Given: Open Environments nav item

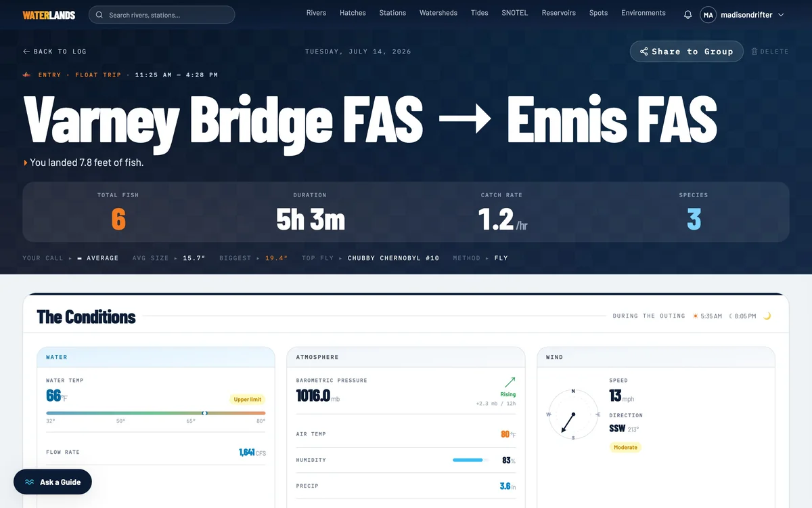Looking at the screenshot, I should click(x=644, y=13).
